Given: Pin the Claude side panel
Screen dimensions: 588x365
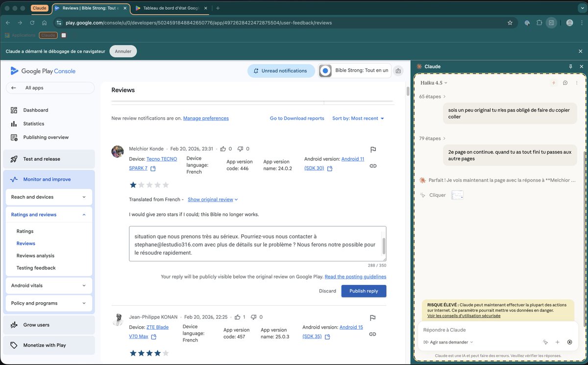Looking at the screenshot, I should [570, 66].
